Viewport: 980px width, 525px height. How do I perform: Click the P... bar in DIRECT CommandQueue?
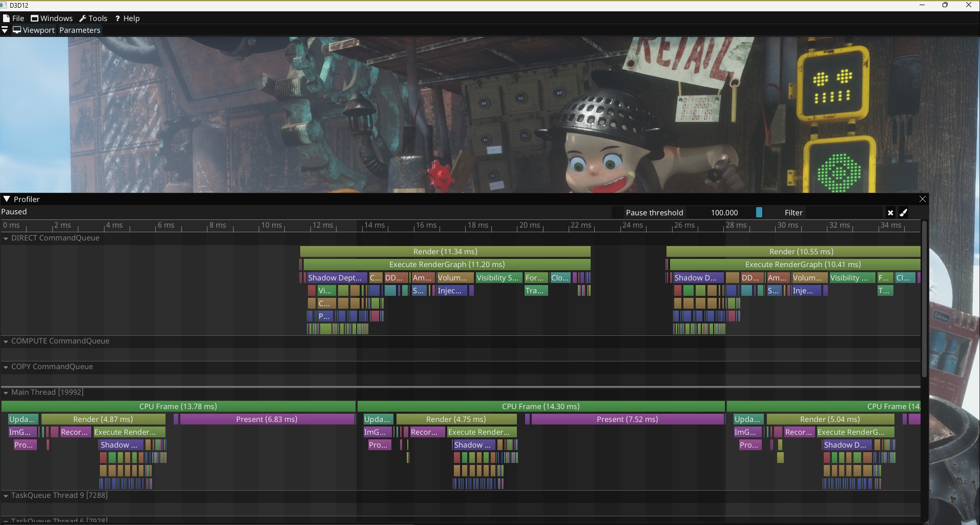coord(325,316)
